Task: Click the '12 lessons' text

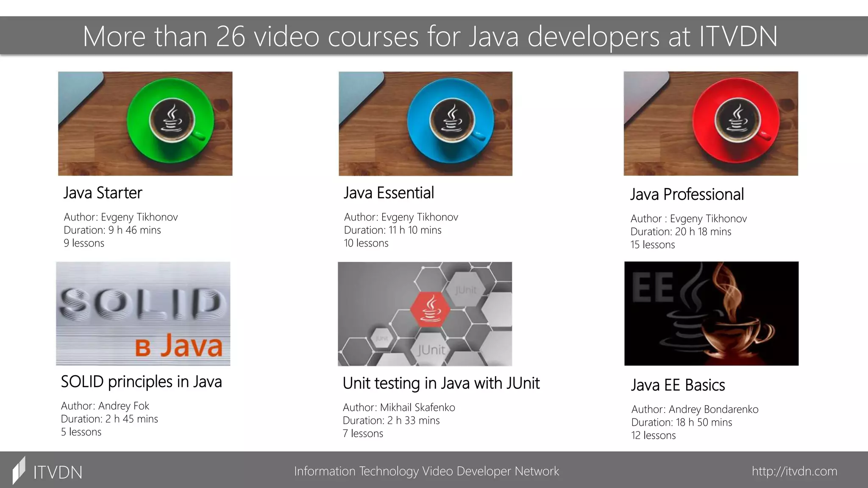Action: click(654, 435)
